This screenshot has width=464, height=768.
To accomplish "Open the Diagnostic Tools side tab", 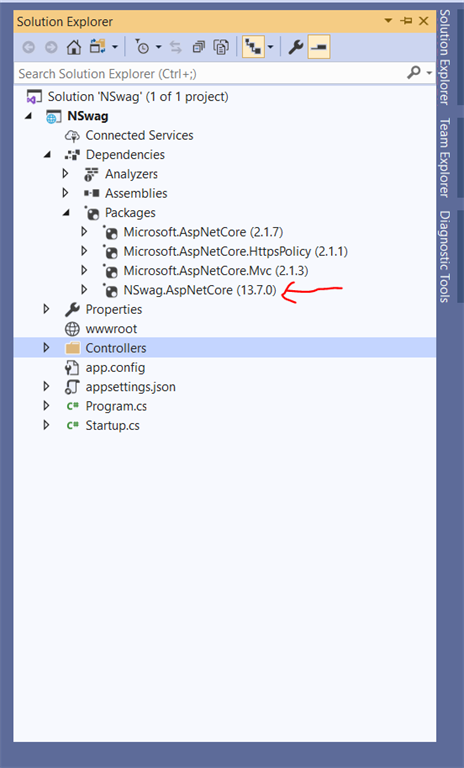I will point(444,257).
